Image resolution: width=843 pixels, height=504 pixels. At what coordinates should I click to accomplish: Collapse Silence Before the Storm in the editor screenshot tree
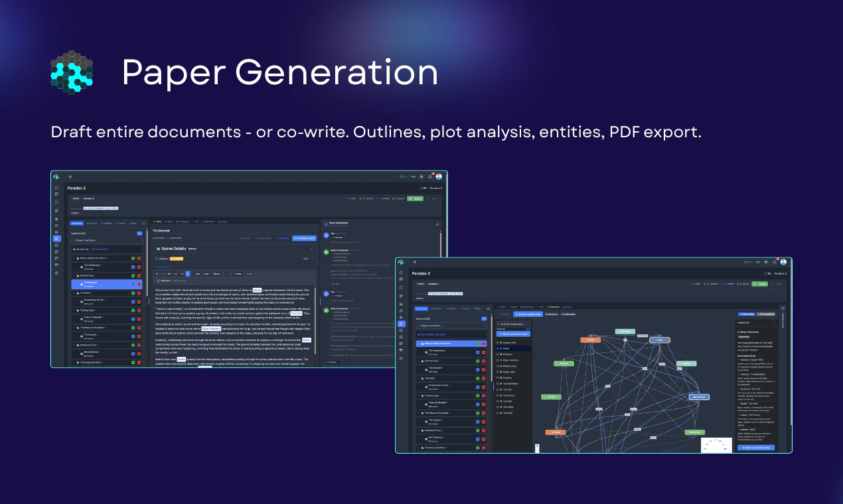74,259
